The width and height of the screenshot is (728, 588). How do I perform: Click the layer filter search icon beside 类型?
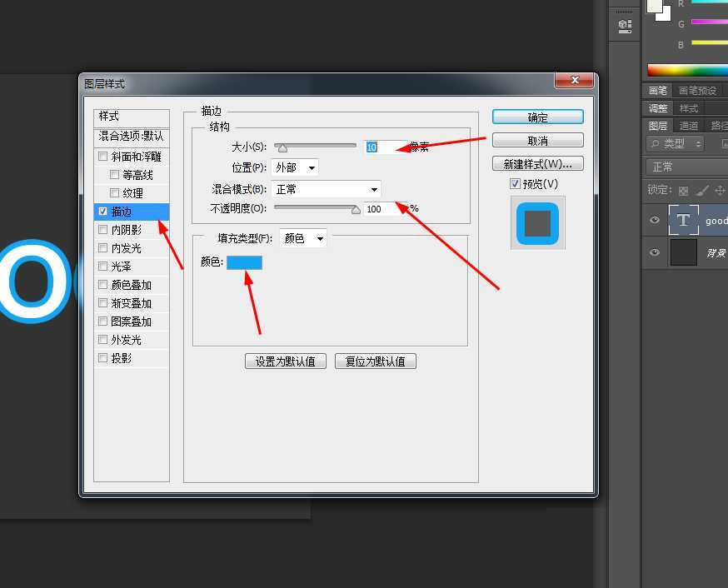click(x=656, y=143)
